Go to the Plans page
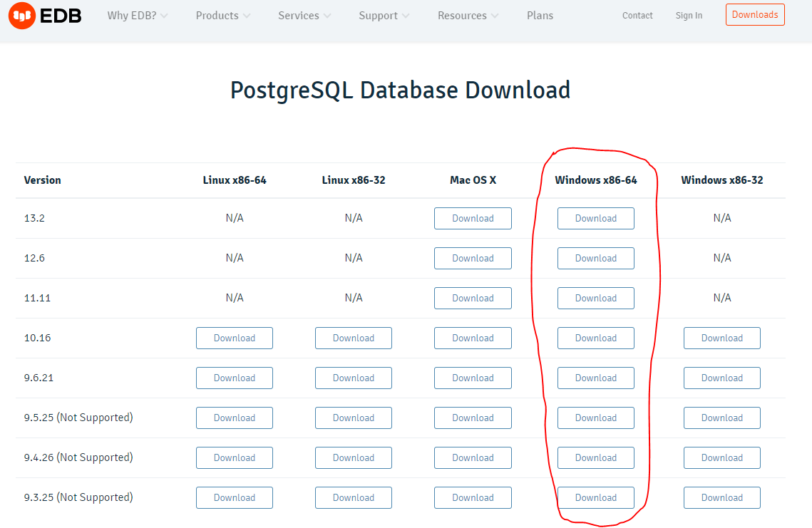 tap(540, 16)
